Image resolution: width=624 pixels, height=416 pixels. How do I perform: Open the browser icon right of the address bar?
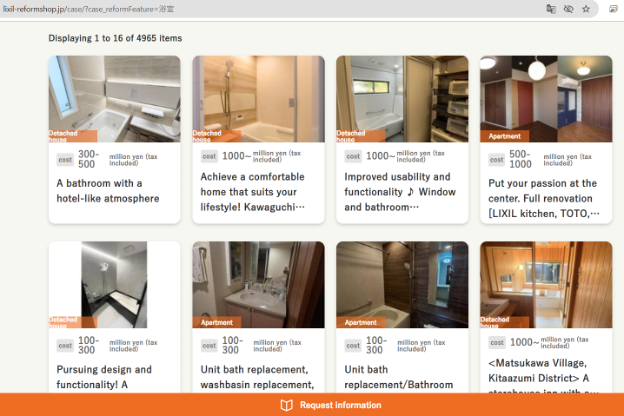point(613,9)
